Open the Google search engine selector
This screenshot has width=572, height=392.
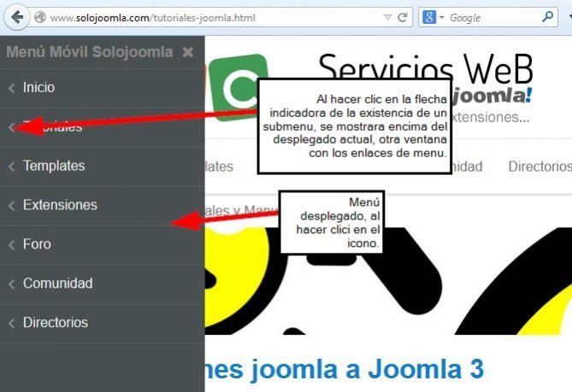[433, 17]
